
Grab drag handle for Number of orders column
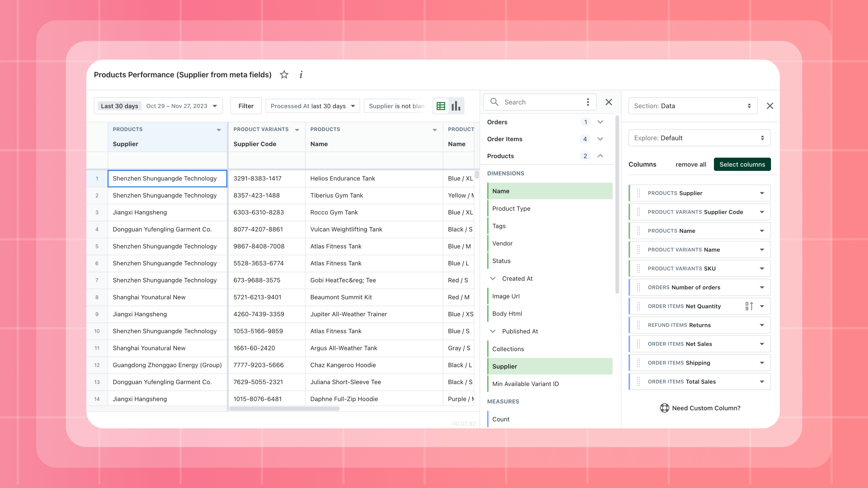pyautogui.click(x=639, y=287)
